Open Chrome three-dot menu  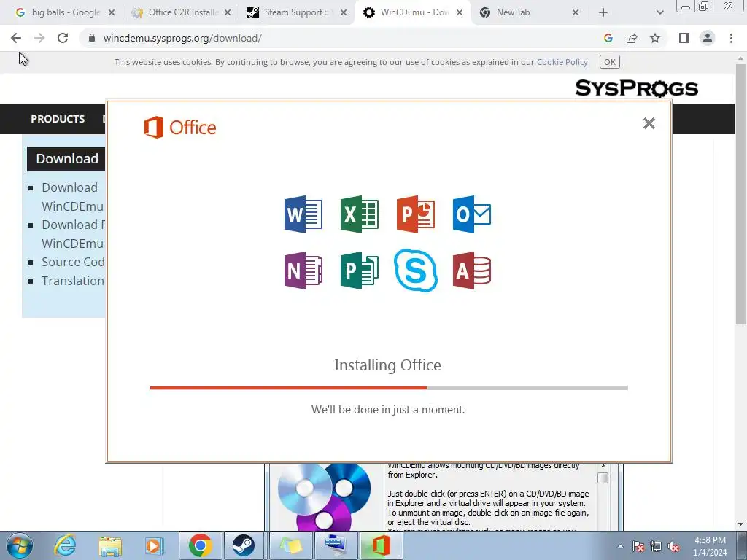(x=731, y=38)
